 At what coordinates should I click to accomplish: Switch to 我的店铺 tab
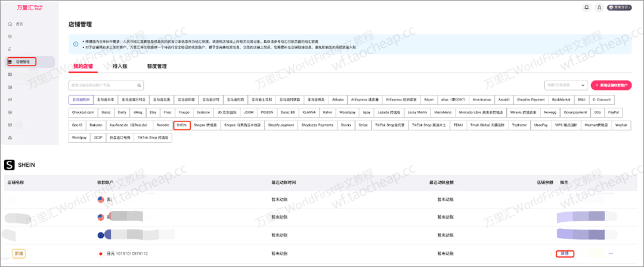point(83,66)
